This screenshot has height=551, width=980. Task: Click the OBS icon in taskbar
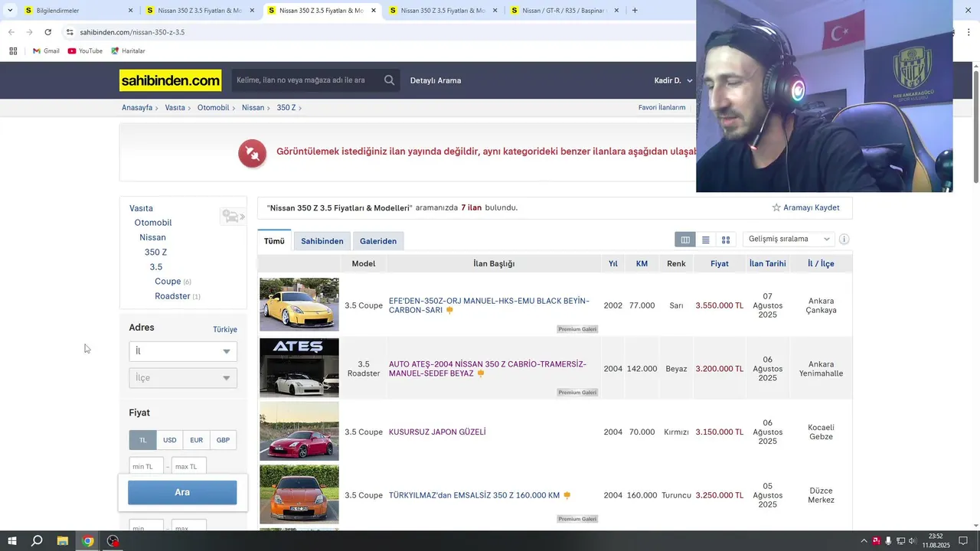coord(113,541)
